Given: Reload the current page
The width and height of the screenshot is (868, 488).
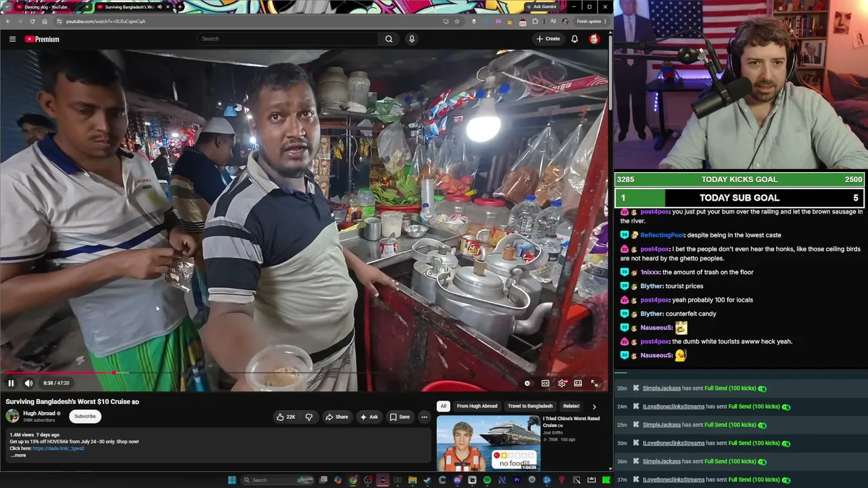Looking at the screenshot, I should click(x=32, y=21).
